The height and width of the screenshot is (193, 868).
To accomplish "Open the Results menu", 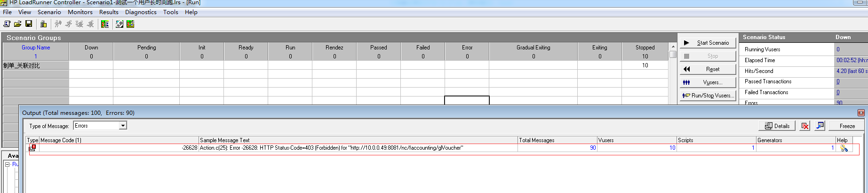I will (109, 12).
